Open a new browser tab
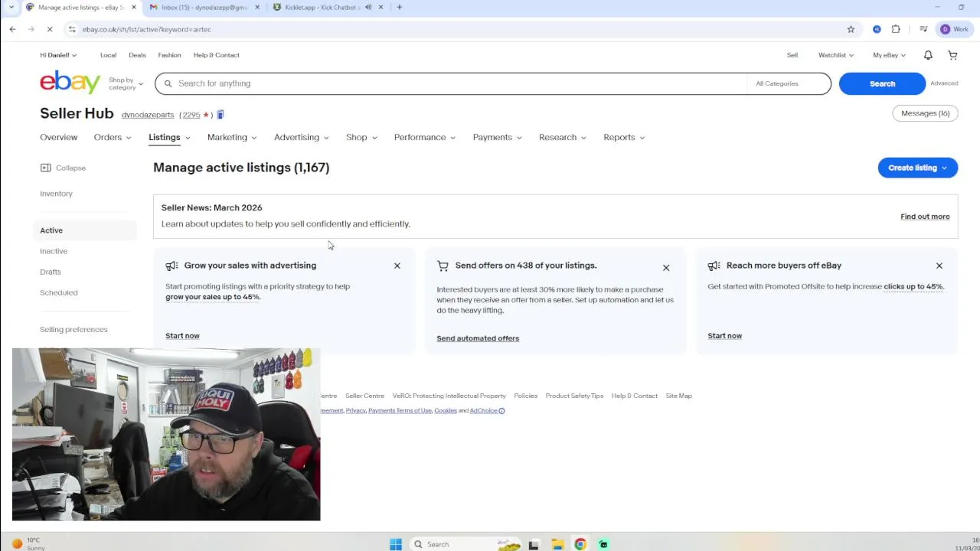980x551 pixels. (399, 7)
